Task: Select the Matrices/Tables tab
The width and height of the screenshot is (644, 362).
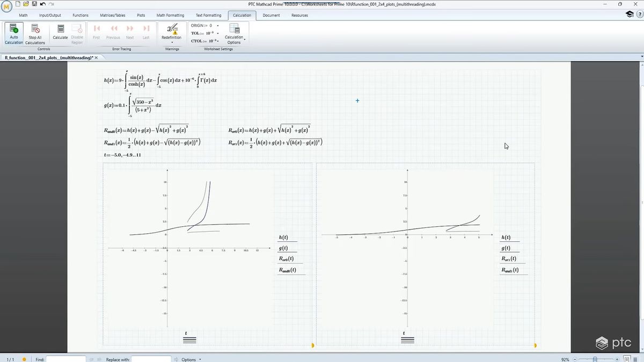Action: coord(112,15)
